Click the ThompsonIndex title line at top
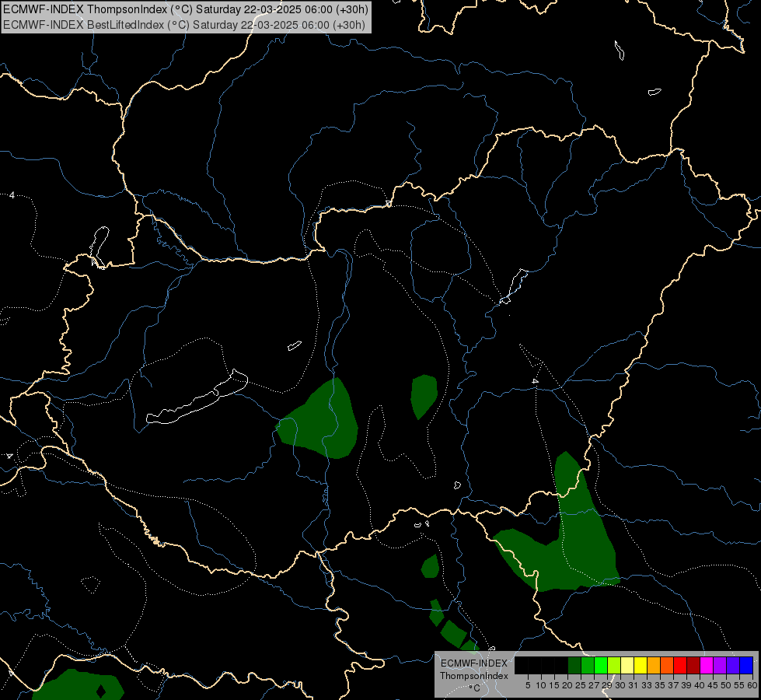 point(186,9)
